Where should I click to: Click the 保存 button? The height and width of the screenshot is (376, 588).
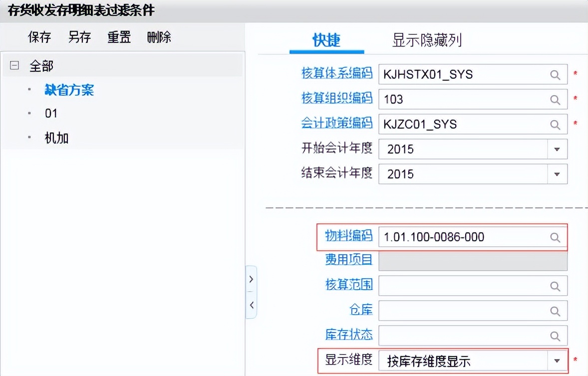[39, 37]
